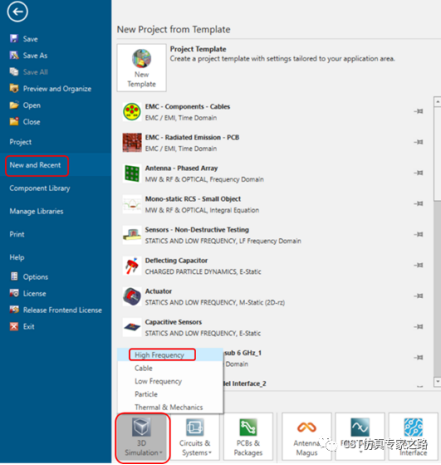
Task: Click the back arrow circle icon
Action: pyautogui.click(x=17, y=12)
